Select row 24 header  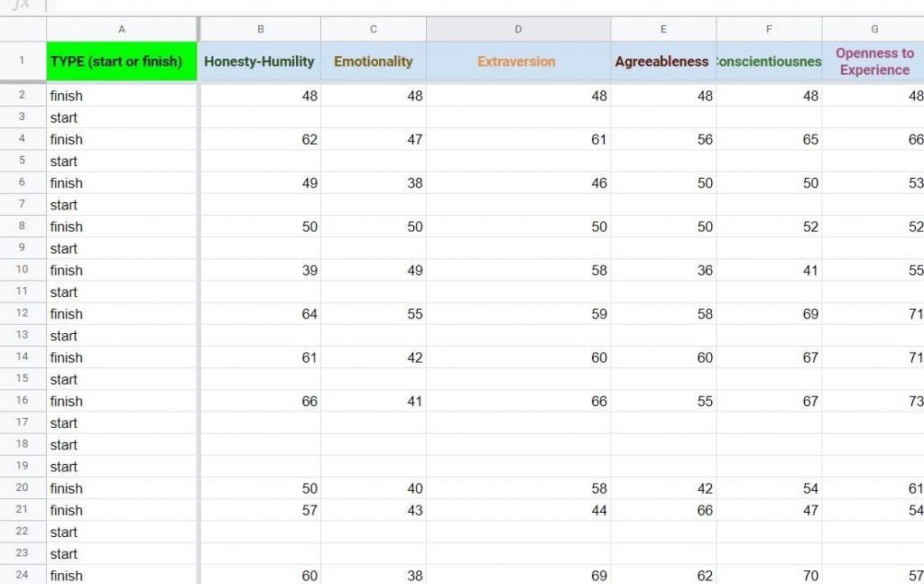[x=23, y=575]
